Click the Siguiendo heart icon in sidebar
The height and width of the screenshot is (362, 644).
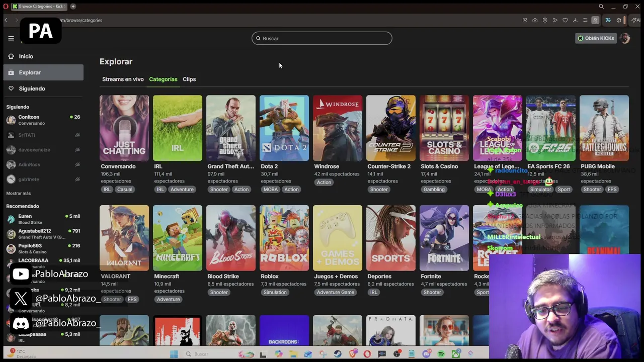coord(11,88)
